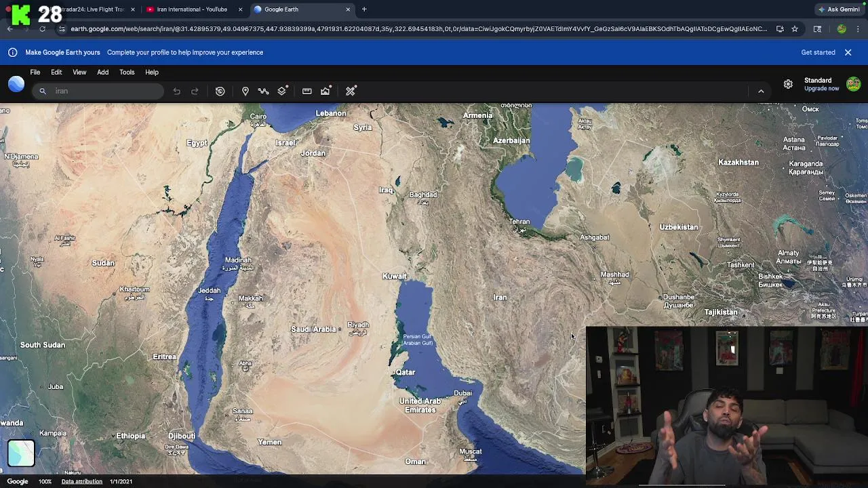The height and width of the screenshot is (488, 868).
Task: Click the Azerbaijan label
Action: [511, 141]
